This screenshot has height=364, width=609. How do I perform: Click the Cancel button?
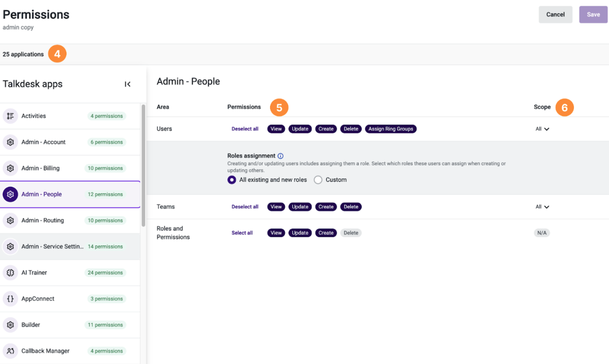click(x=555, y=14)
